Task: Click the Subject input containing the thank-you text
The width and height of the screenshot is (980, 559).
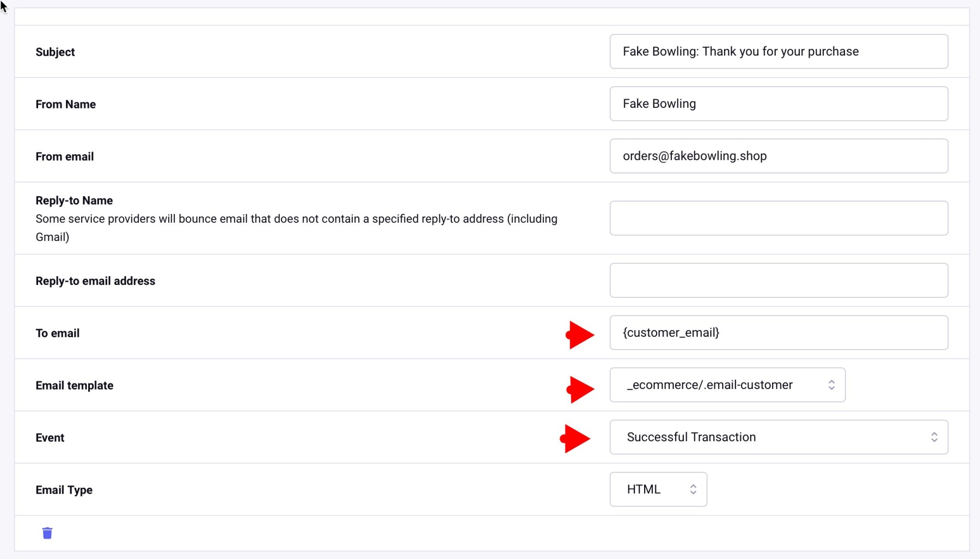Action: coord(779,51)
